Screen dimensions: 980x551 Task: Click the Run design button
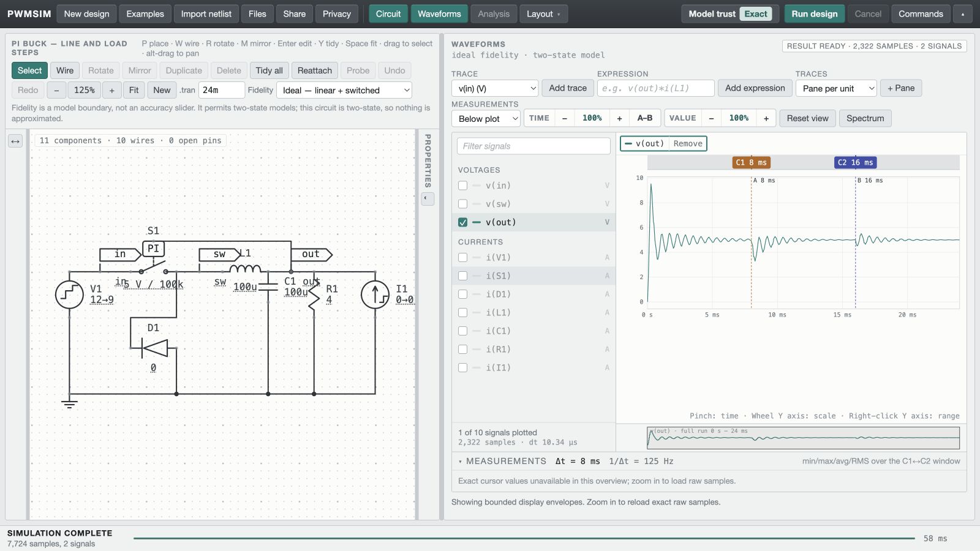(815, 14)
